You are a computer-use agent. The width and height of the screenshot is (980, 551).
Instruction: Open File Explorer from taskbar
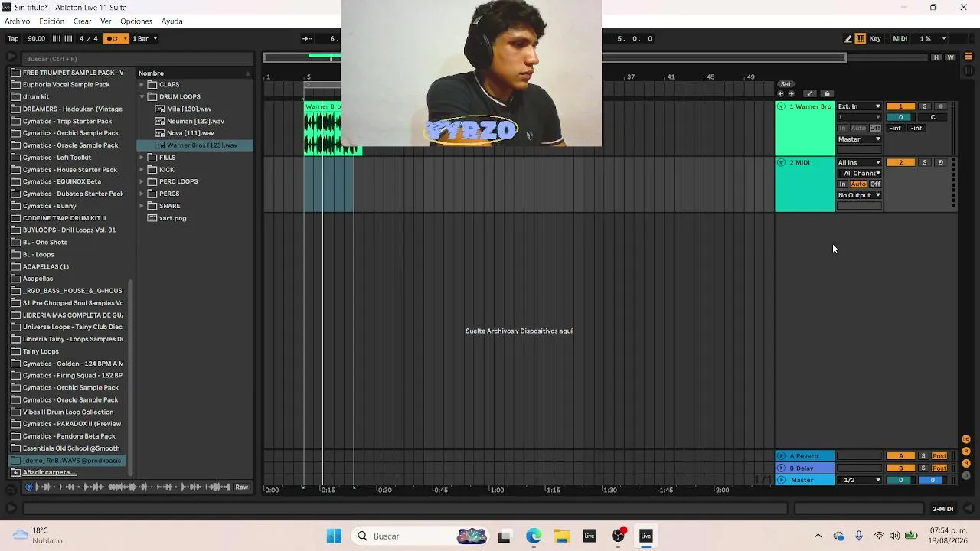(561, 536)
